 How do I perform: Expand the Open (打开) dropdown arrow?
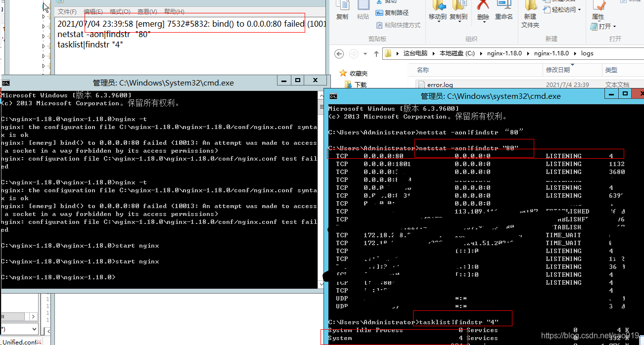tap(614, 26)
